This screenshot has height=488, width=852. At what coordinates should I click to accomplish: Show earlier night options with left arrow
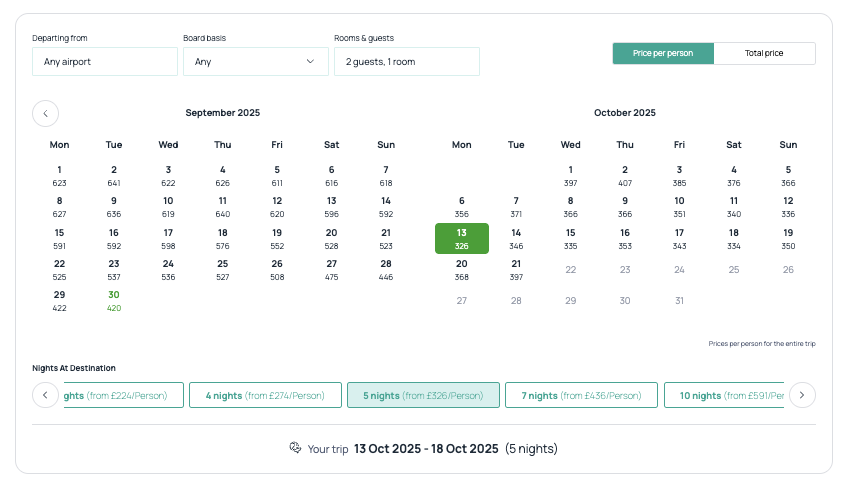[46, 395]
